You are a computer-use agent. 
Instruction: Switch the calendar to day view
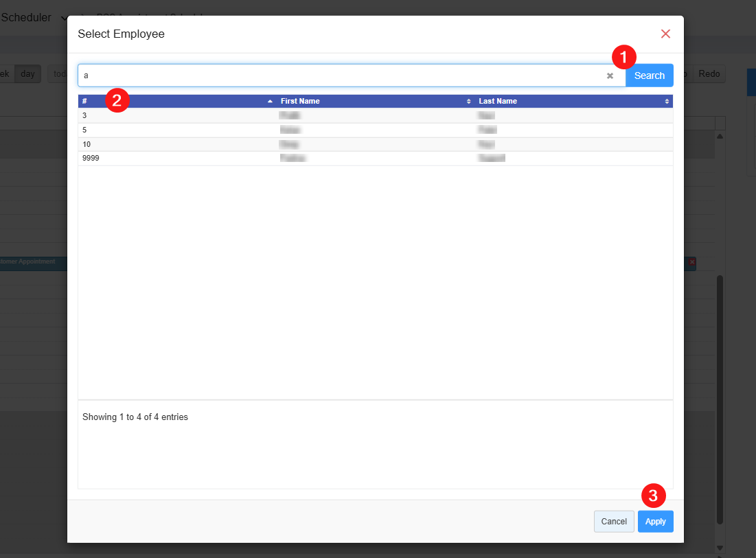(x=27, y=74)
